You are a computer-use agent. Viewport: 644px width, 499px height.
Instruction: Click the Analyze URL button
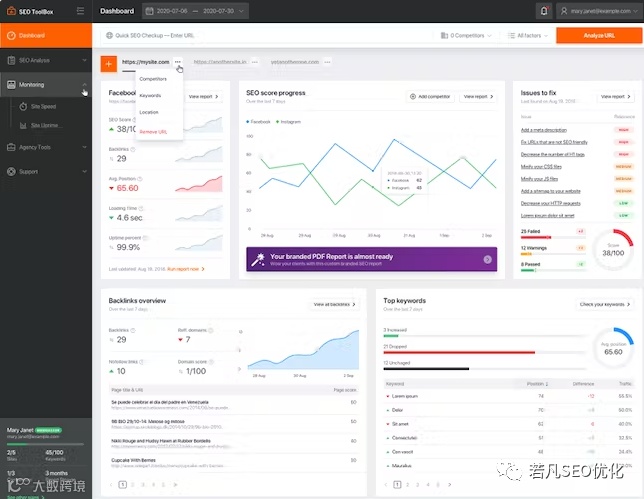click(599, 35)
